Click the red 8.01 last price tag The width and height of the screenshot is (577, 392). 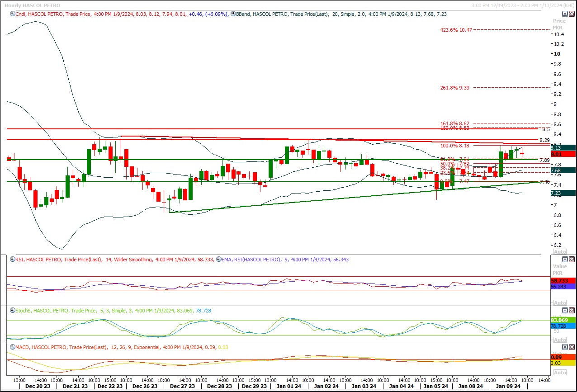[x=563, y=154]
